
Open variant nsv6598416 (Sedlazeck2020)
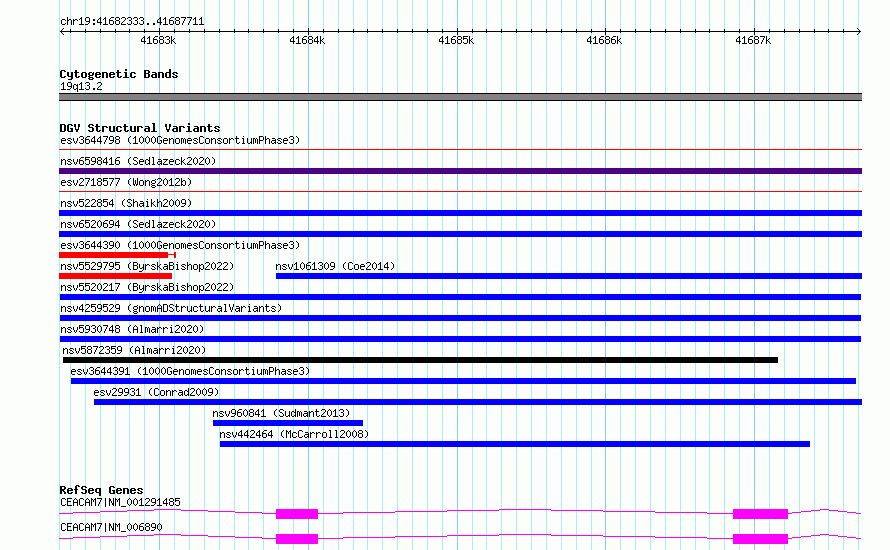(x=138, y=161)
